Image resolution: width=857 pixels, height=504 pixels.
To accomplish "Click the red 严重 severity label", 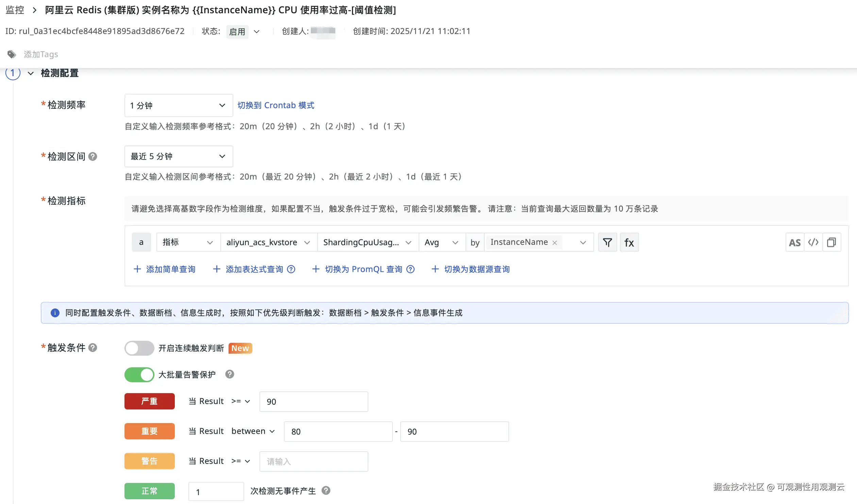I will point(149,401).
